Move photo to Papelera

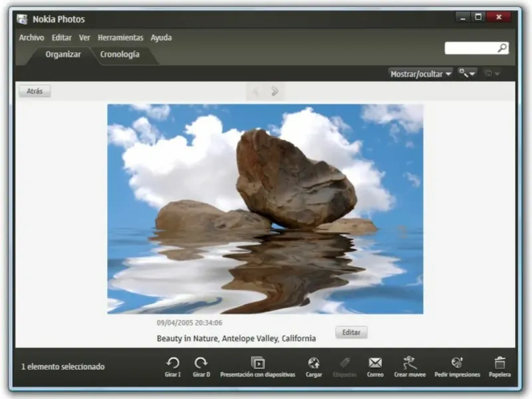click(x=499, y=367)
